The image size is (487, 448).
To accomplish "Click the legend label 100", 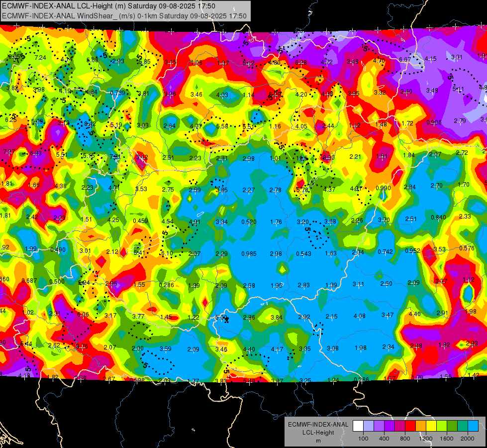I will point(363,439).
